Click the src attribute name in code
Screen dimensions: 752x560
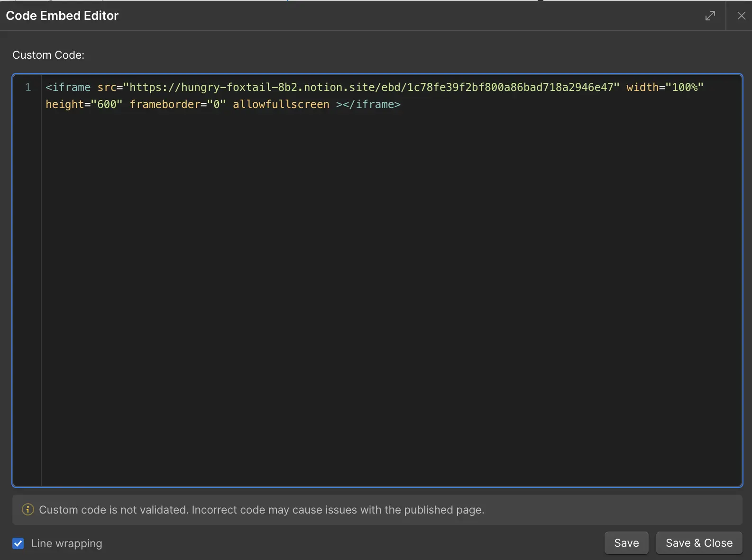pos(107,87)
